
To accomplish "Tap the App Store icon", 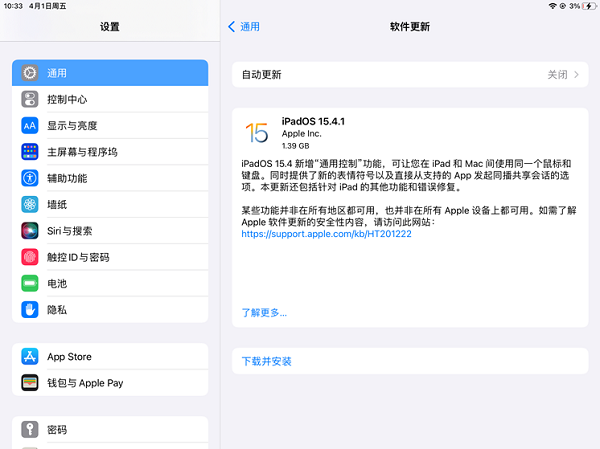I will [30, 356].
